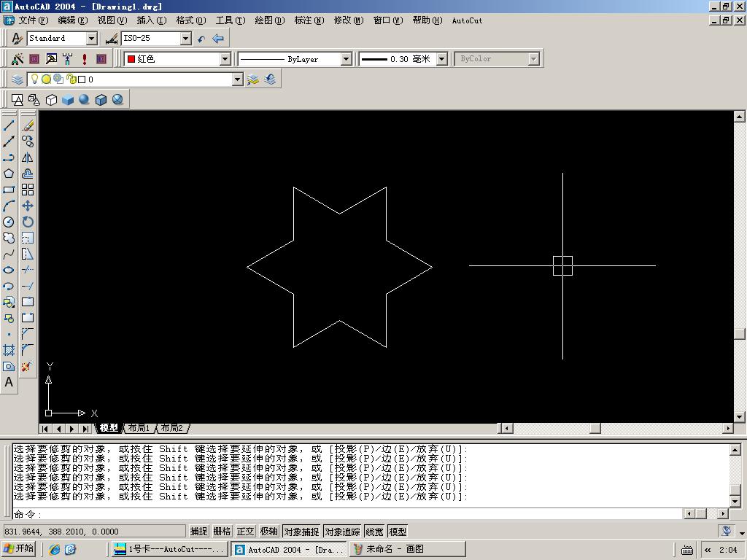Open the ISO-25 dimension style dropdown
This screenshot has height=560, width=747.
tap(185, 39)
